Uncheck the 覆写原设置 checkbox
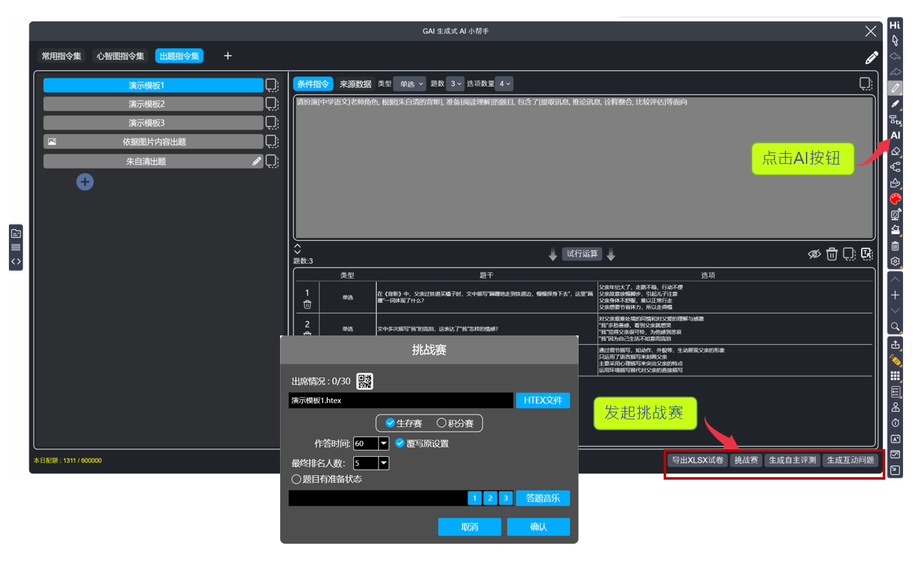The width and height of the screenshot is (924, 561). click(x=400, y=443)
